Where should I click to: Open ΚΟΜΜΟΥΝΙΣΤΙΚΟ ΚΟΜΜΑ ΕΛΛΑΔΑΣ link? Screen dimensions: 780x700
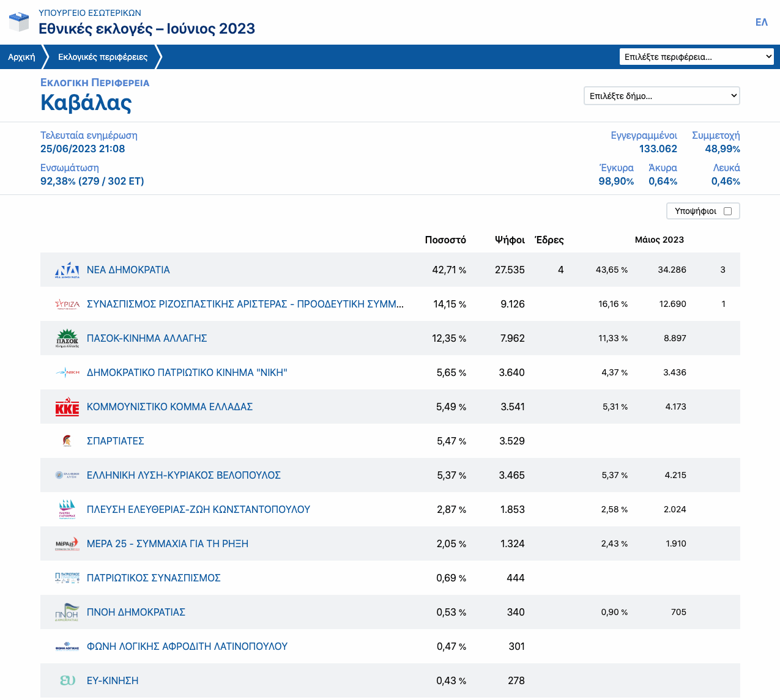coord(170,407)
